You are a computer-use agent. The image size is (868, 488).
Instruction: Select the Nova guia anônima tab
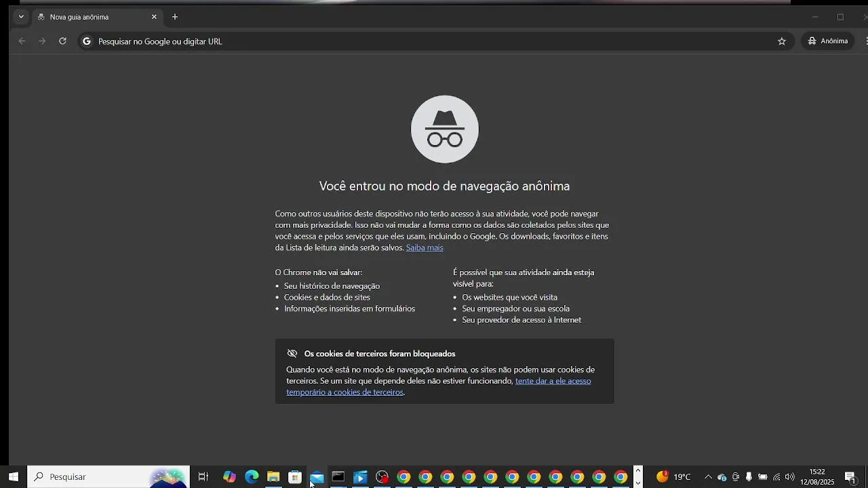tap(96, 17)
